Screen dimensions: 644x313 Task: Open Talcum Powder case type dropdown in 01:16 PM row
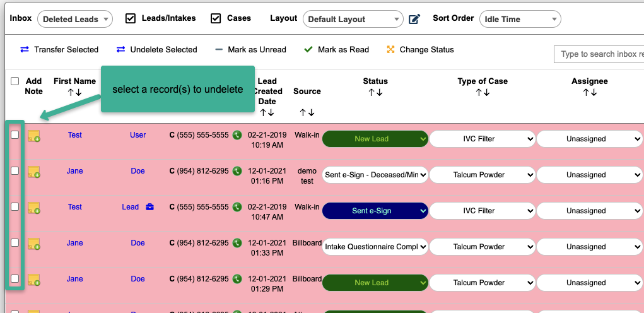click(483, 175)
